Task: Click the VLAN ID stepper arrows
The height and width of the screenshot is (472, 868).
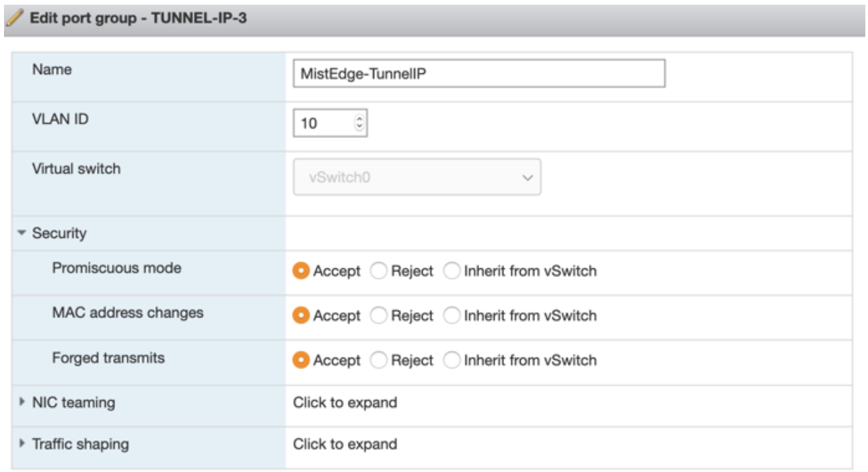Action: click(x=359, y=123)
